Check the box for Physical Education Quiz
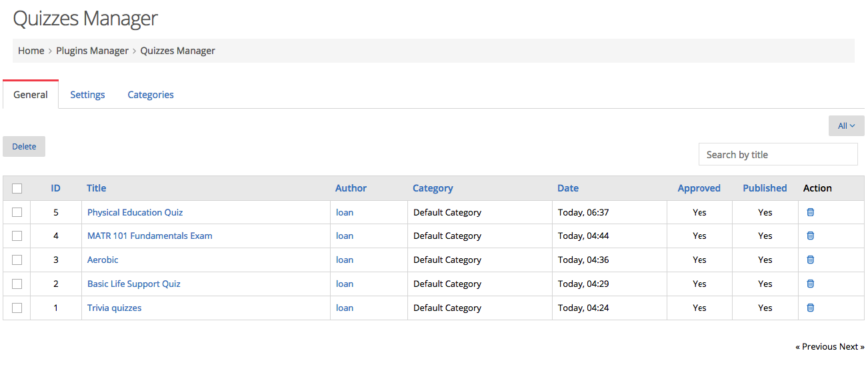 [x=17, y=212]
